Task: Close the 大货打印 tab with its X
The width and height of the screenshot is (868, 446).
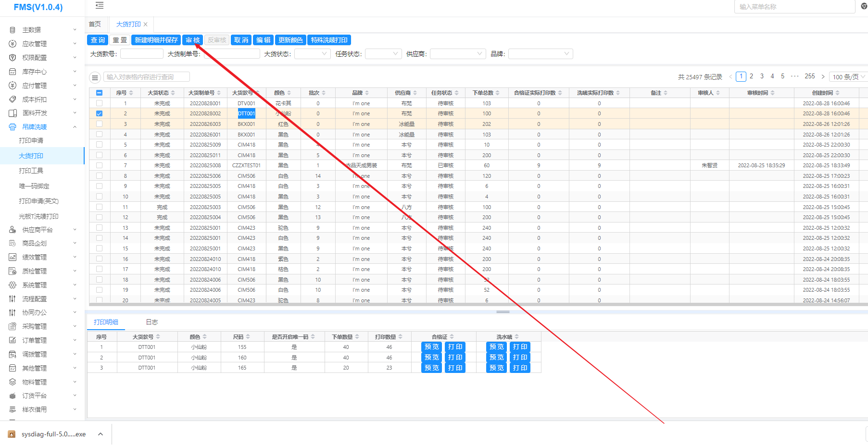Action: (x=146, y=24)
